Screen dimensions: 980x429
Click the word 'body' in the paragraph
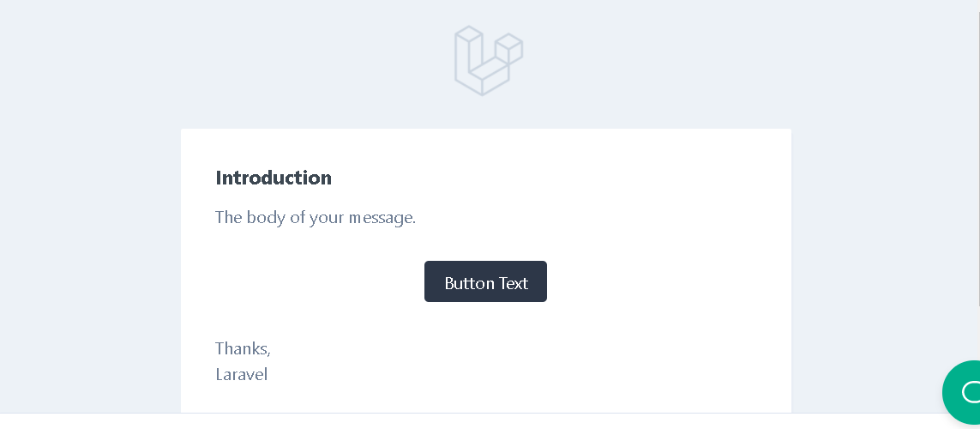click(266, 218)
